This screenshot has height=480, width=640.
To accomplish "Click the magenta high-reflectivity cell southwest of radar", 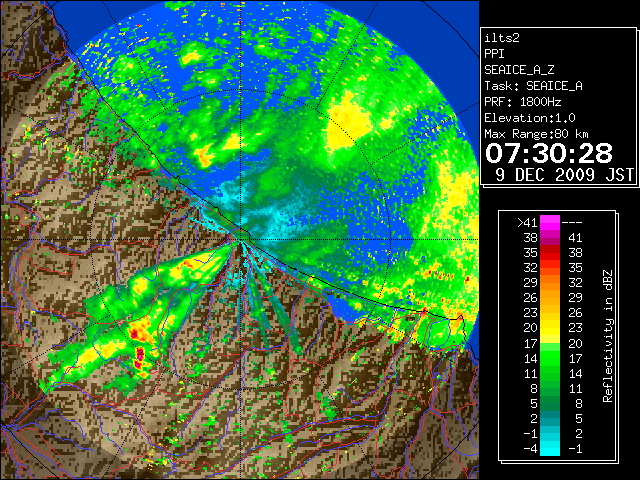I will (x=140, y=356).
